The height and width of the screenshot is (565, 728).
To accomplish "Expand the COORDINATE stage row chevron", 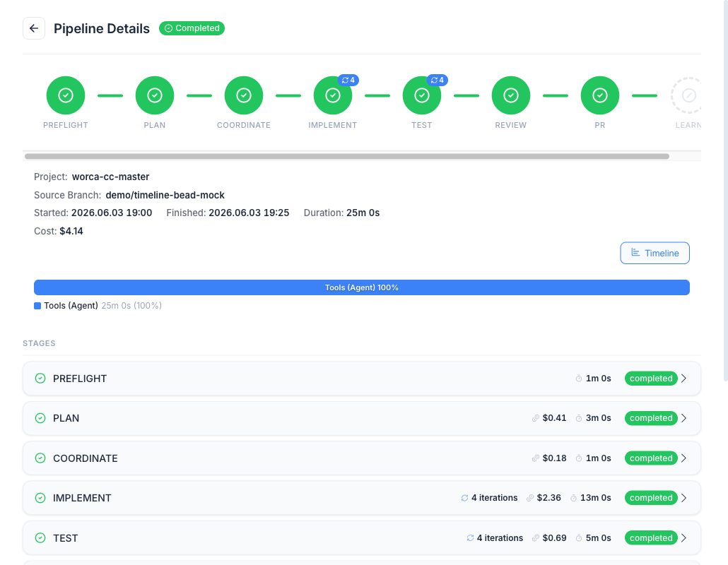I will pos(684,458).
